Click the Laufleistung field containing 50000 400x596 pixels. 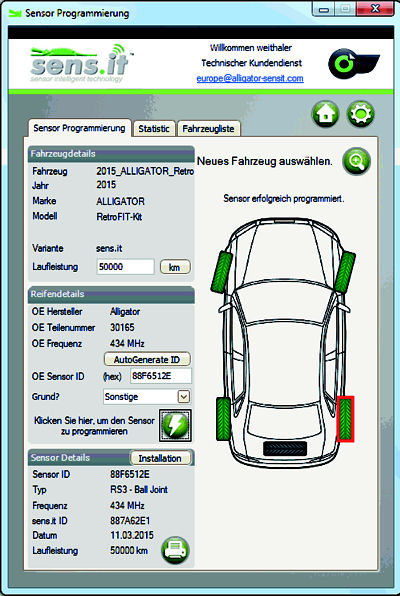point(125,267)
